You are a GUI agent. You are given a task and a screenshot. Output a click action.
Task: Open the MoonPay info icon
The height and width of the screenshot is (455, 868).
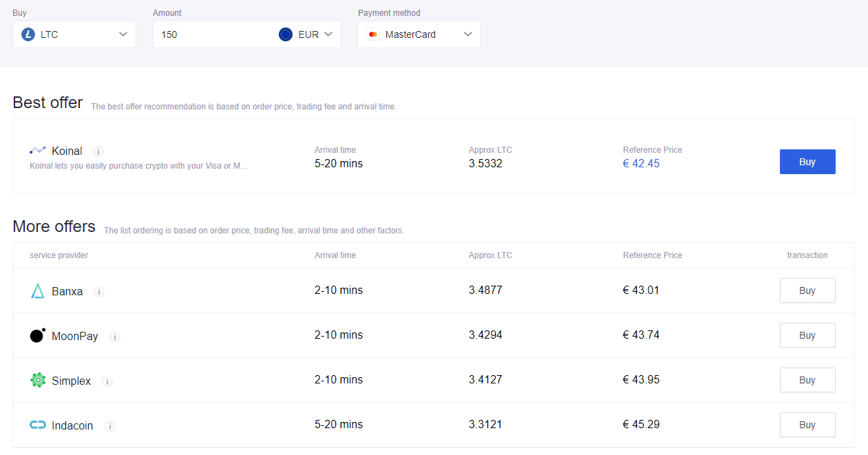coord(115,337)
